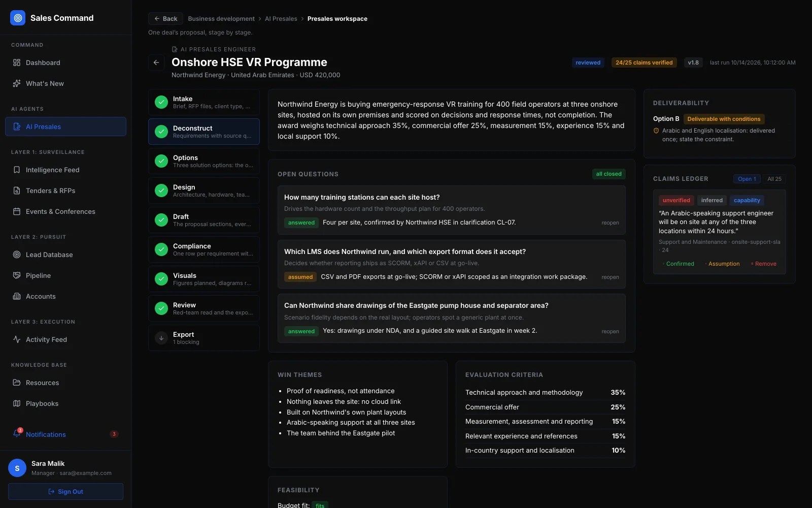Click the Accounts building icon

(17, 296)
